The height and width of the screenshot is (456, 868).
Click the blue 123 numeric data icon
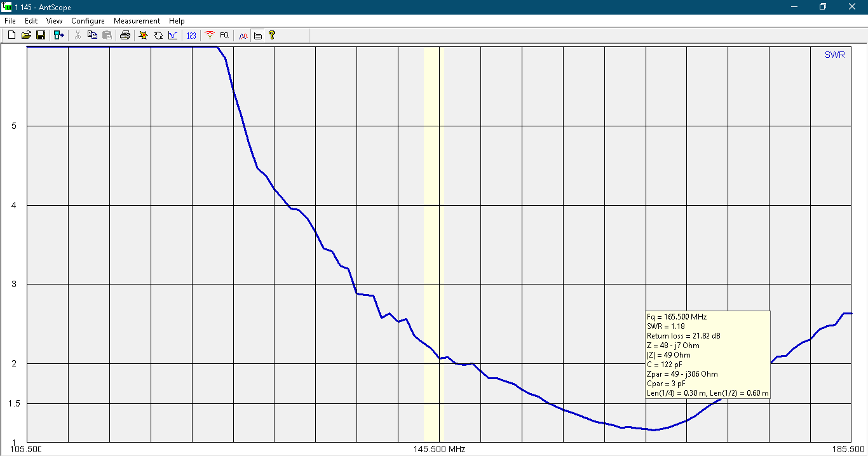191,36
